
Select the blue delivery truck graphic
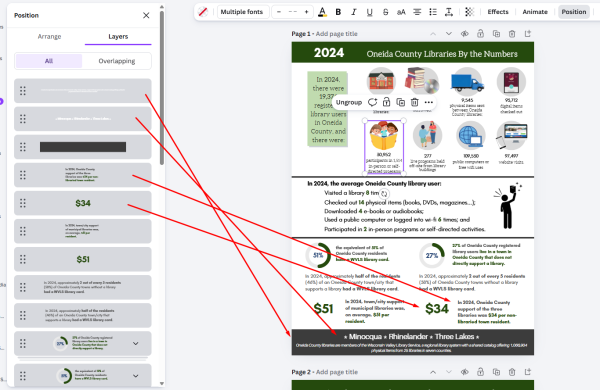[467, 82]
